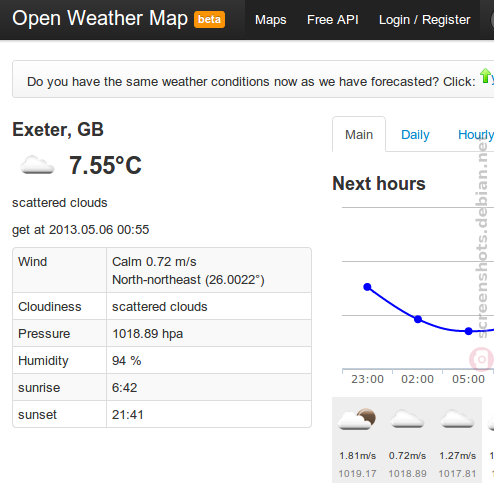Click the cloud icon beside 7.55°C
This screenshot has width=494, height=494.
click(37, 165)
